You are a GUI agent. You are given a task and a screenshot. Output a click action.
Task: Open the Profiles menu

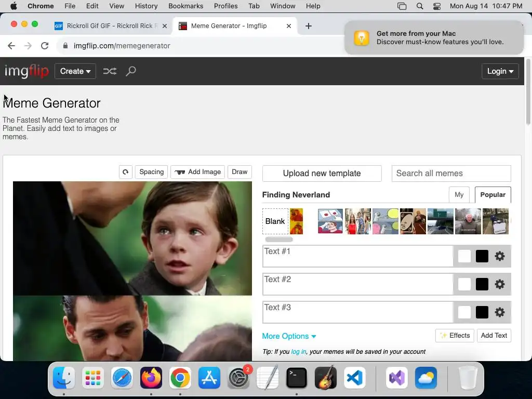(x=225, y=6)
